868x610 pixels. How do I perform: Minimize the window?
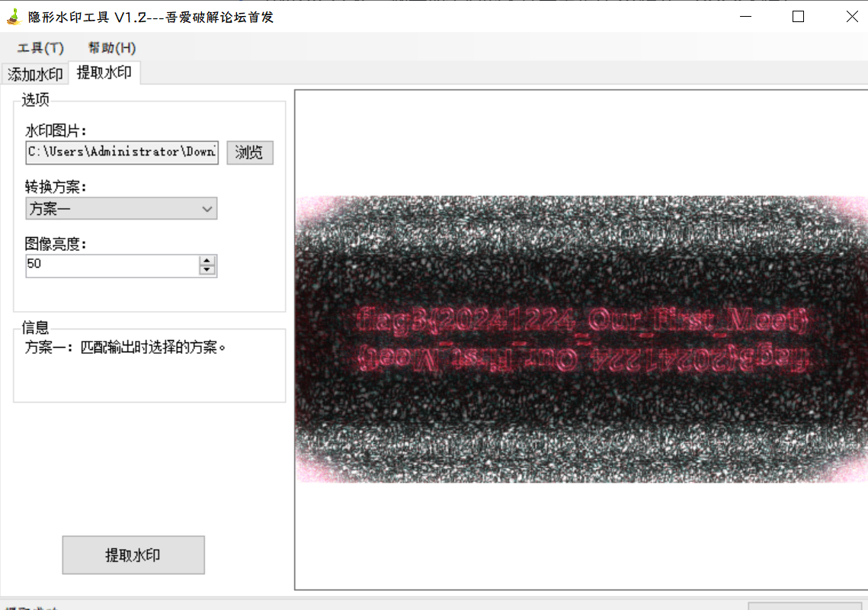click(745, 17)
